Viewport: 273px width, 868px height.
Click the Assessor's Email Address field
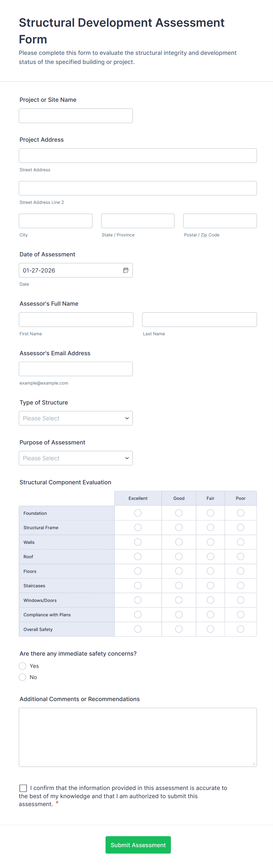pyautogui.click(x=75, y=369)
